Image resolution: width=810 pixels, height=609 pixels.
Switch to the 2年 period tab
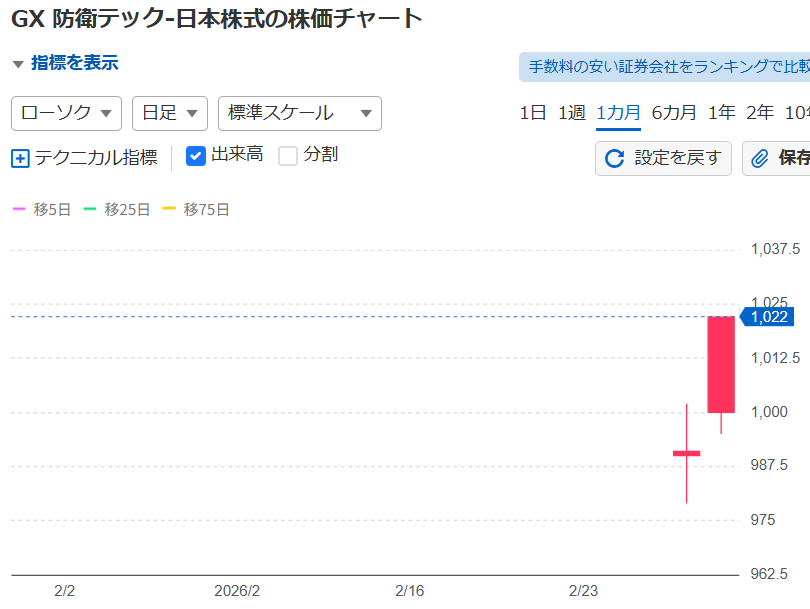(x=760, y=112)
